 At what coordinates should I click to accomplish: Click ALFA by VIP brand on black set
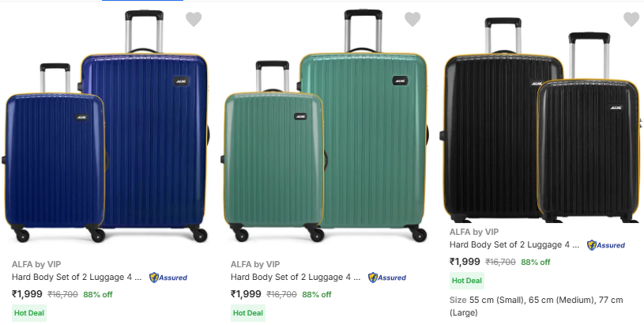tap(474, 232)
